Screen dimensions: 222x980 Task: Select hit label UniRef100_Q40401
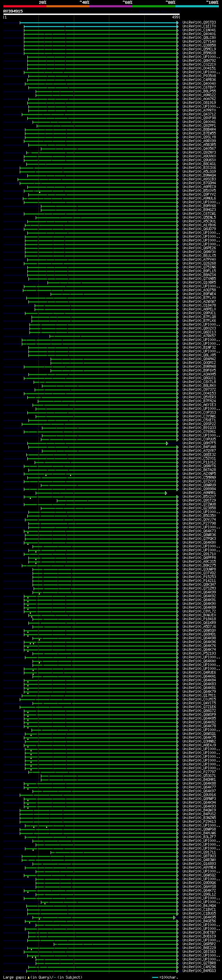coord(199,34)
